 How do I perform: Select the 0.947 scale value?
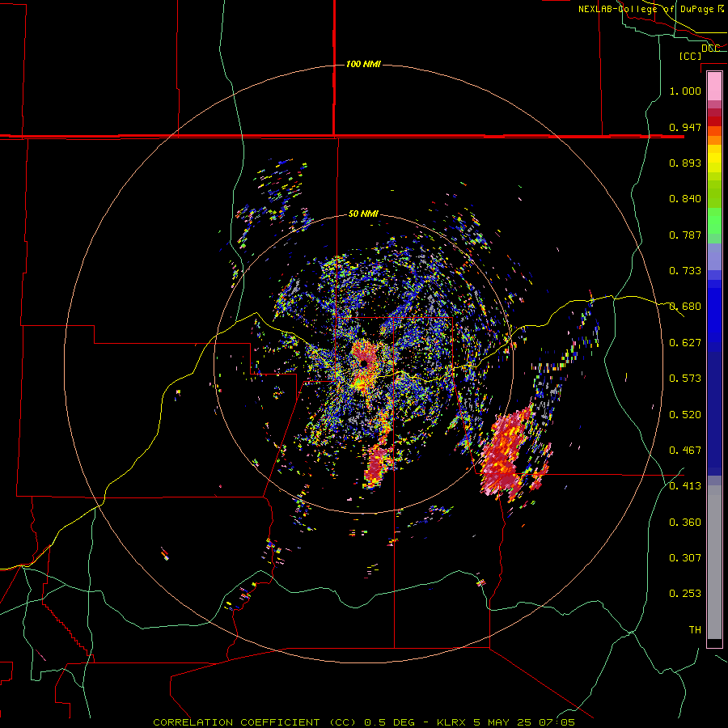[x=685, y=127]
